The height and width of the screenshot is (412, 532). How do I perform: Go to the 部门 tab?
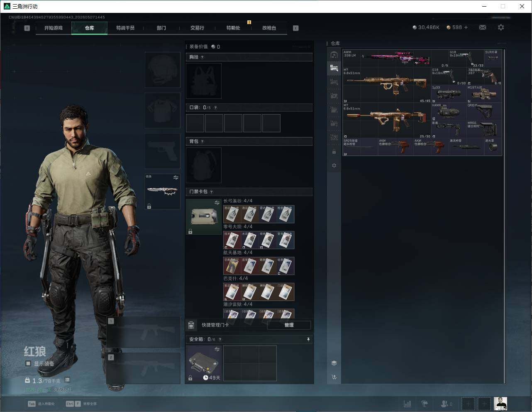pos(161,28)
